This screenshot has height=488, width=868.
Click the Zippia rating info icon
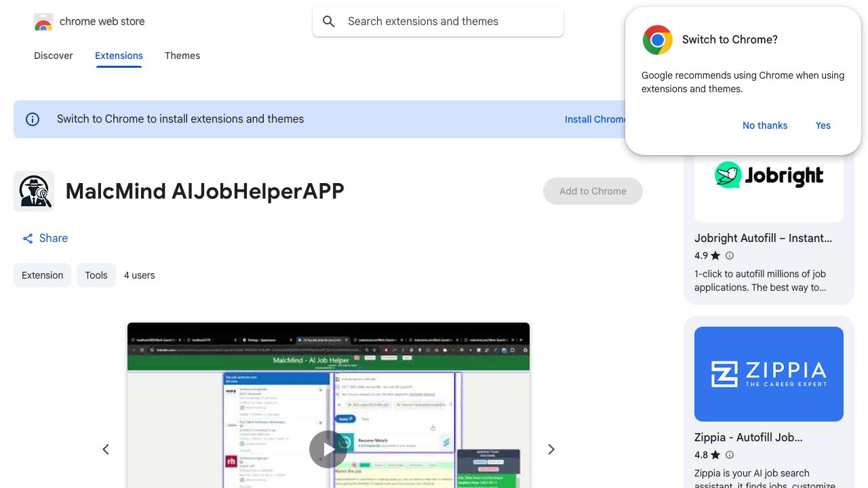(x=730, y=455)
